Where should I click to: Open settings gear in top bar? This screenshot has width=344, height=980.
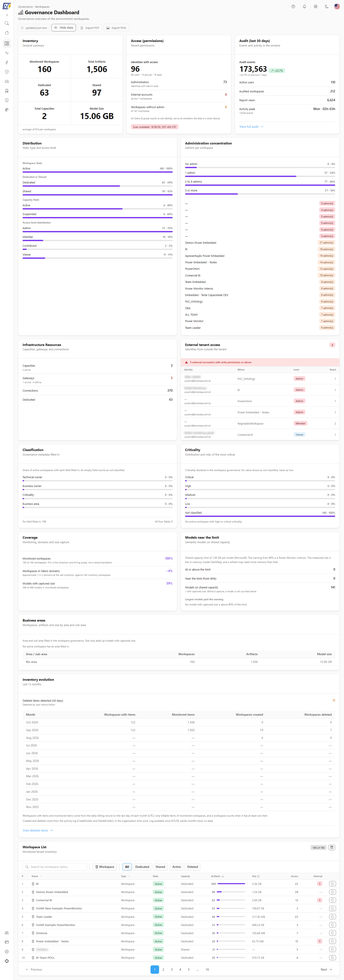point(315,6)
